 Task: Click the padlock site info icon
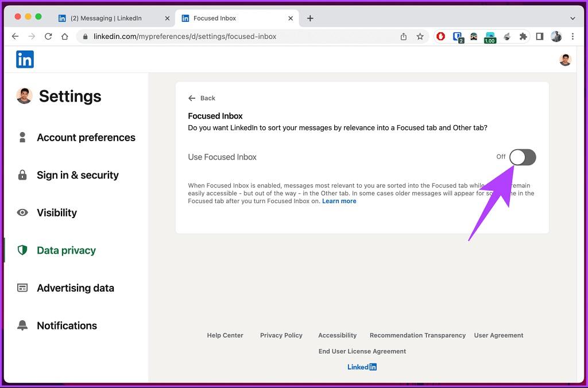tap(86, 36)
